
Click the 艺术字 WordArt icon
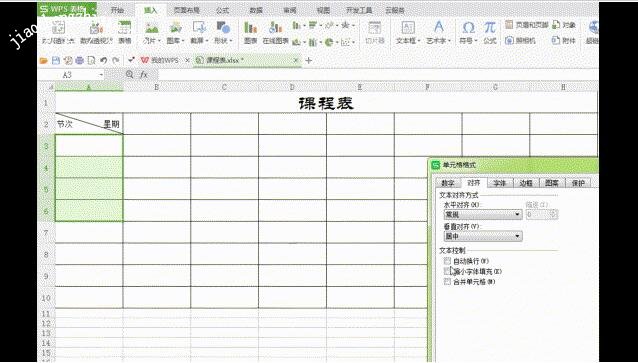click(x=439, y=28)
